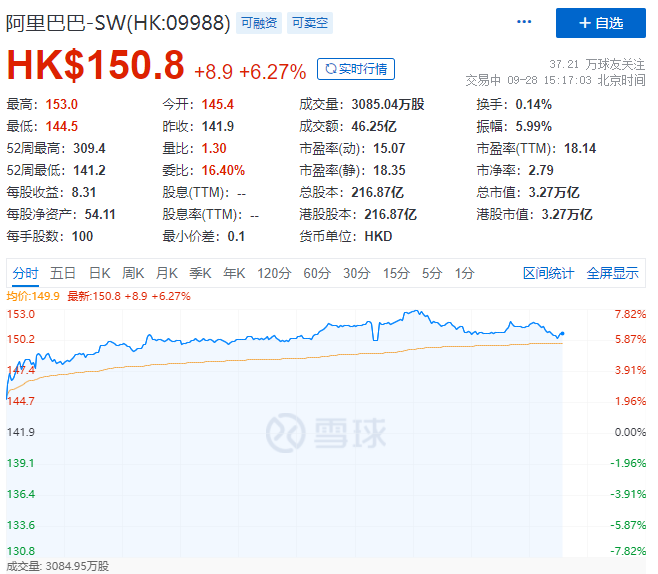
Task: Switch to 1分 minute chart
Action: tap(464, 273)
